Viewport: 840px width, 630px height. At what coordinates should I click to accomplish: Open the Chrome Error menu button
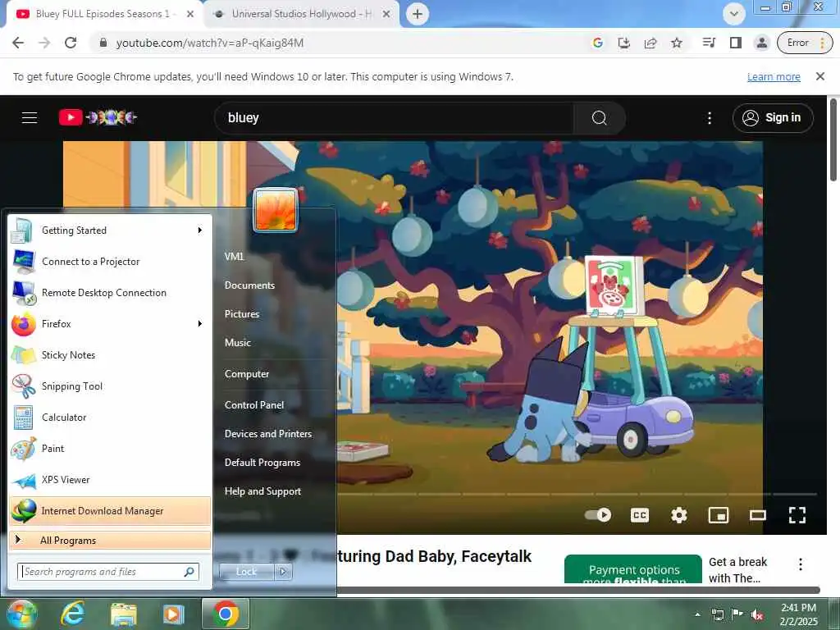(x=805, y=43)
